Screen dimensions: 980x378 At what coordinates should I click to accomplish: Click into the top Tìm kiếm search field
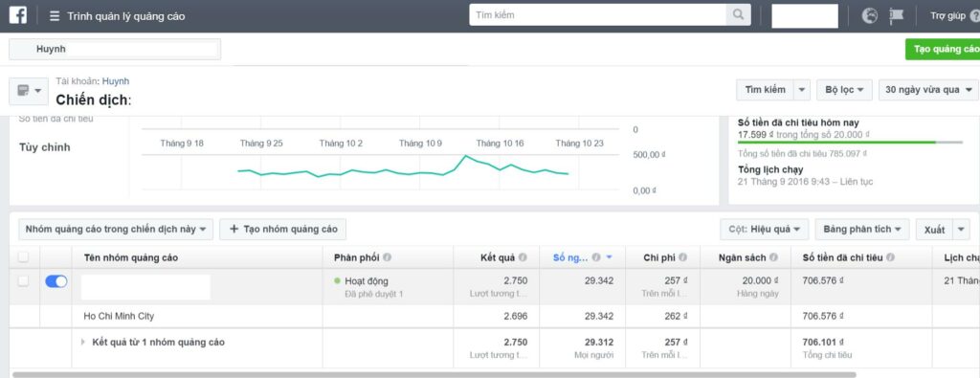coord(597,15)
